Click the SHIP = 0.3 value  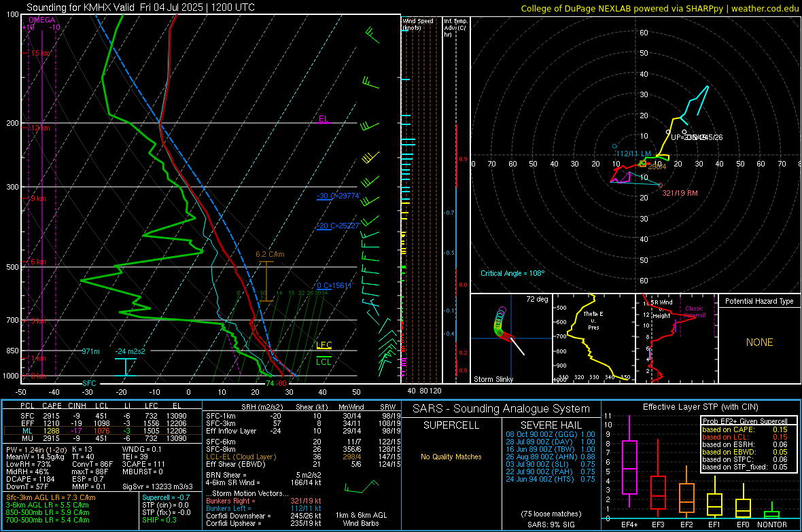tap(159, 520)
